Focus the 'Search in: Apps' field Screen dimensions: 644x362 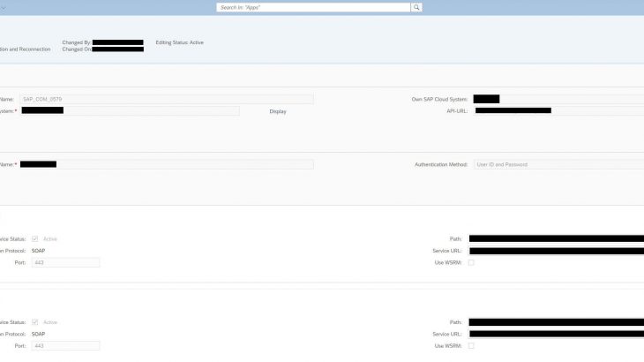pyautogui.click(x=313, y=7)
